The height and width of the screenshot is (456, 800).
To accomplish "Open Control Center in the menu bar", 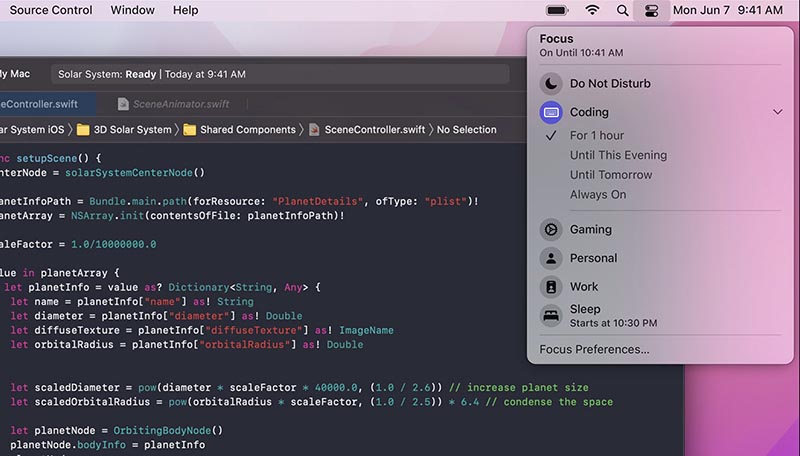I will (x=651, y=11).
